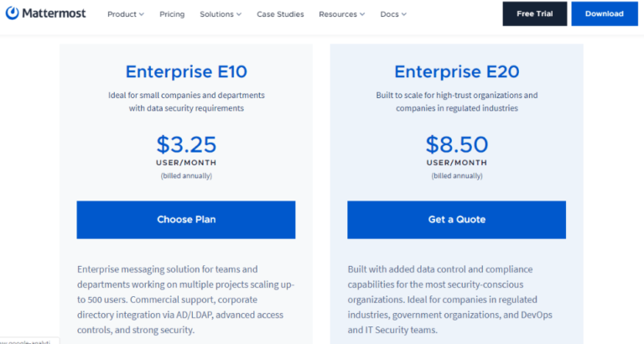Get a Quote for Enterprise E20
644x344 pixels.
456,220
